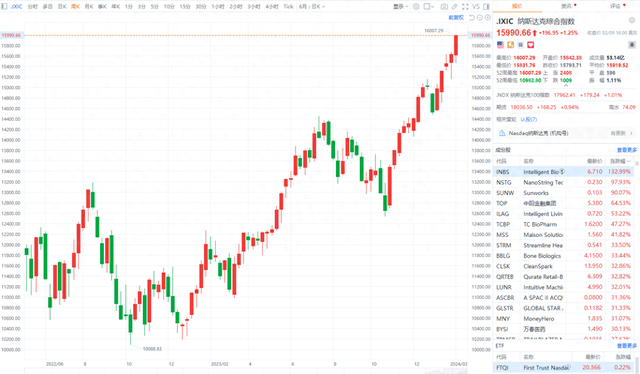Select the Tick interval
Screen dimensions: 640x374
[x=288, y=7]
